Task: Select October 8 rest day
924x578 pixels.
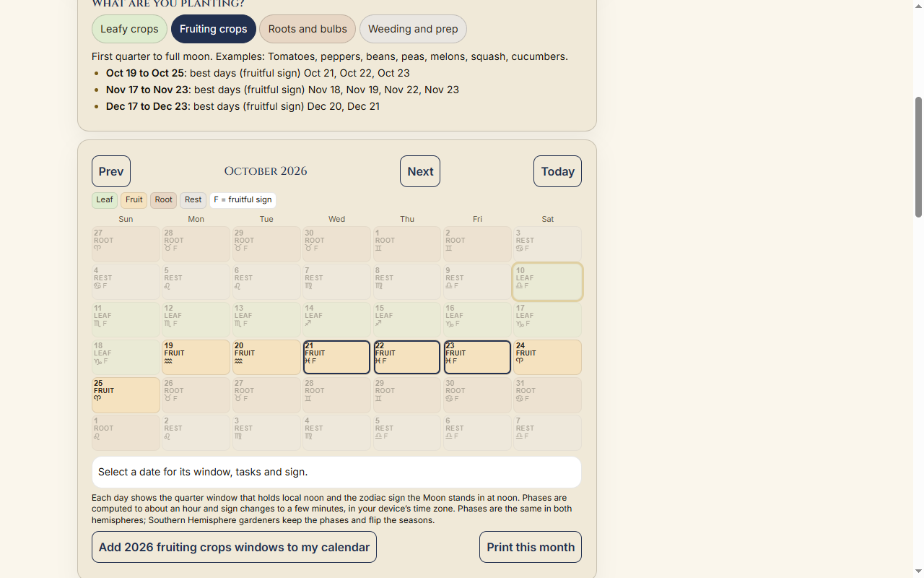Action: pos(407,282)
